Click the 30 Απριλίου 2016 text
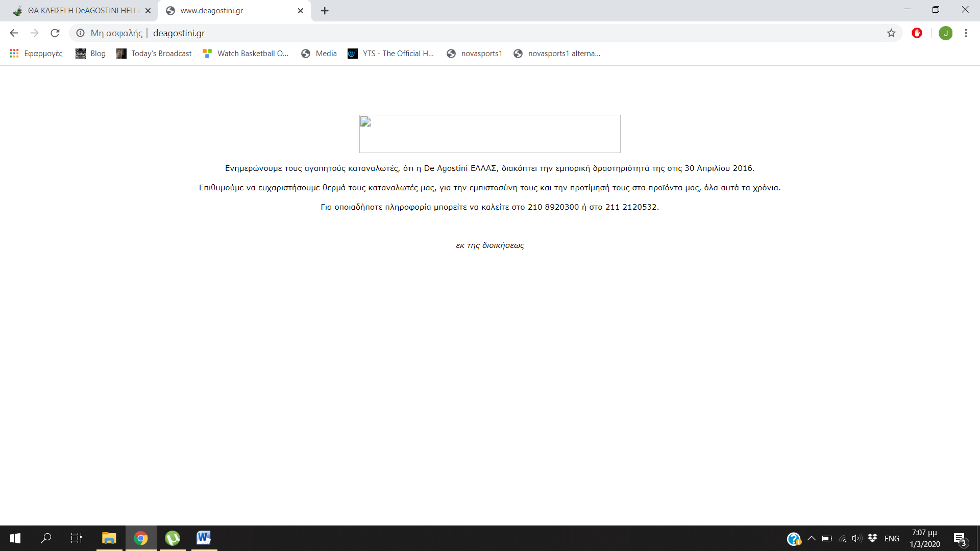The width and height of the screenshot is (980, 551). pyautogui.click(x=719, y=168)
